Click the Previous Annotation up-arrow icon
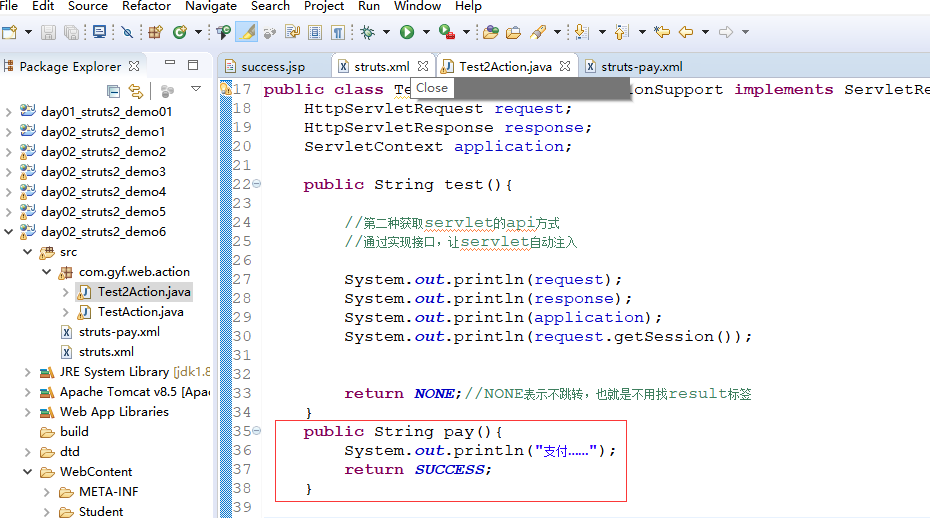This screenshot has width=930, height=518. (622, 32)
